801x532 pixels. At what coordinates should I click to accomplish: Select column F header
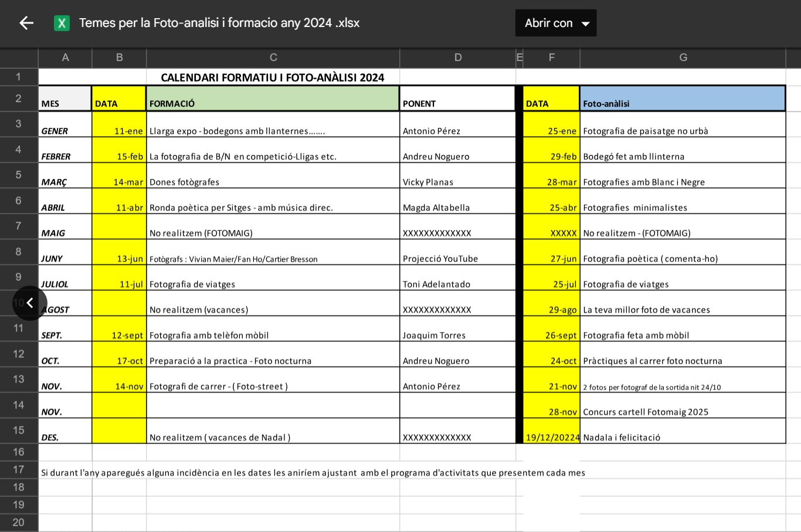point(551,57)
